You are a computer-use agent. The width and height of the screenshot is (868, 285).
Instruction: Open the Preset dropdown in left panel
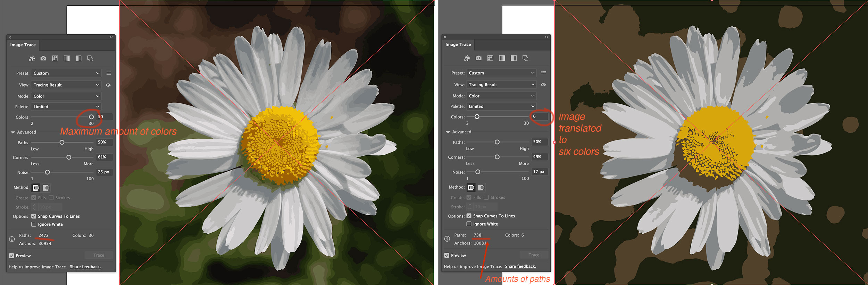[x=66, y=73]
